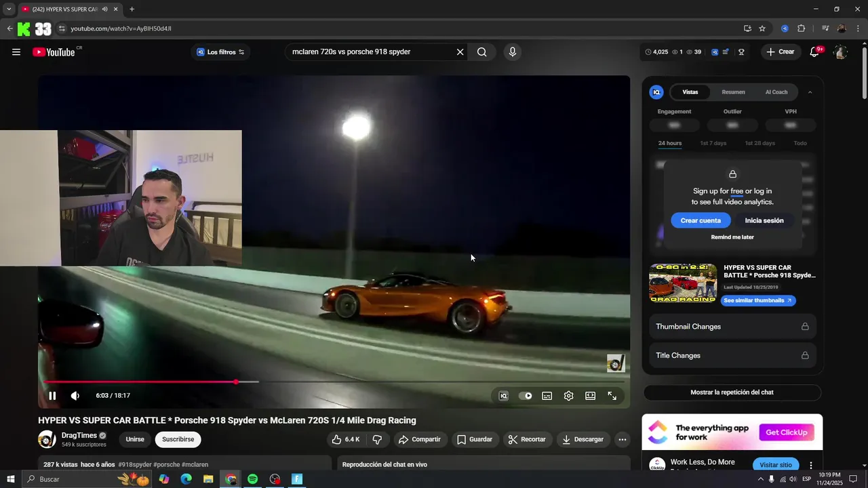Viewport: 868px width, 488px height.
Task: Bookmark the page with the star icon
Action: (x=762, y=28)
